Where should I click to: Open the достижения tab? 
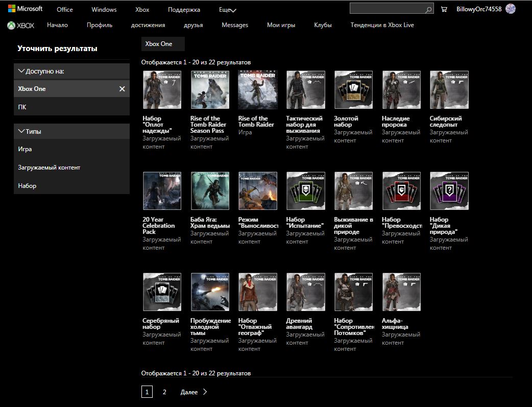[148, 25]
